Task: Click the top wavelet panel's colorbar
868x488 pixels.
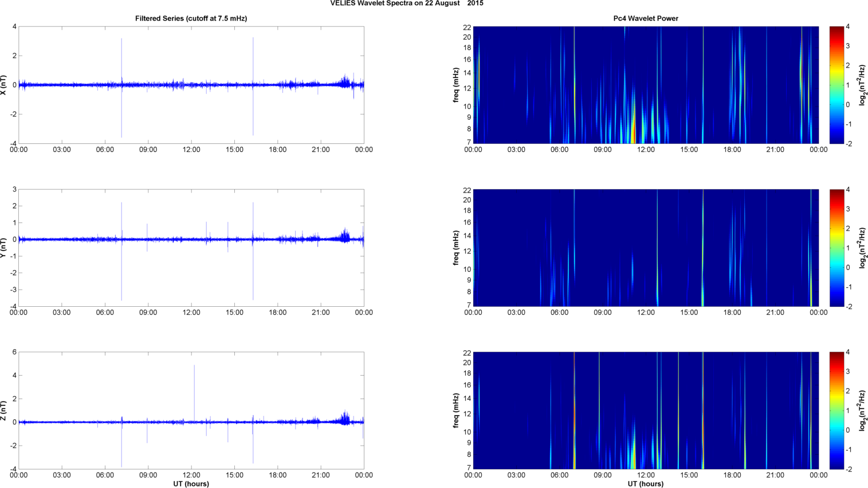Action: (836, 85)
